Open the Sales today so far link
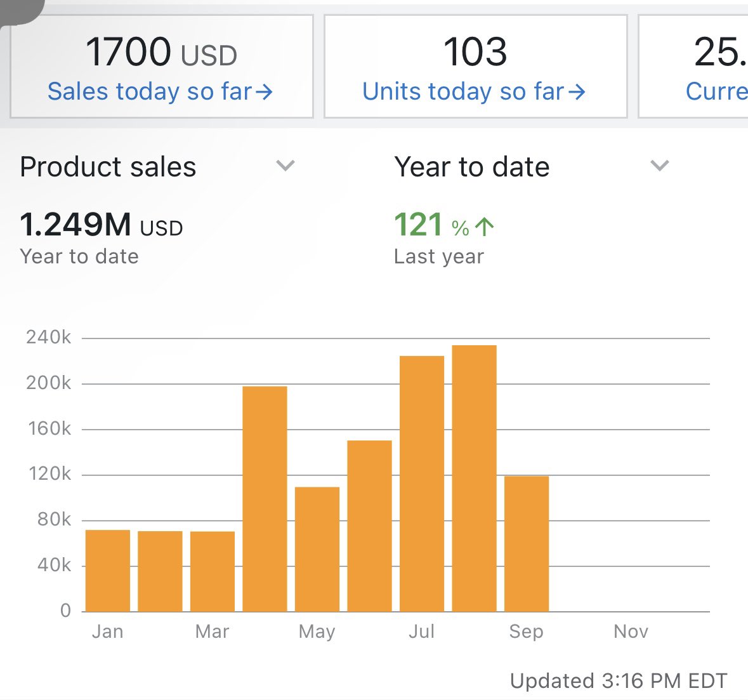The height and width of the screenshot is (700, 748). [x=161, y=91]
